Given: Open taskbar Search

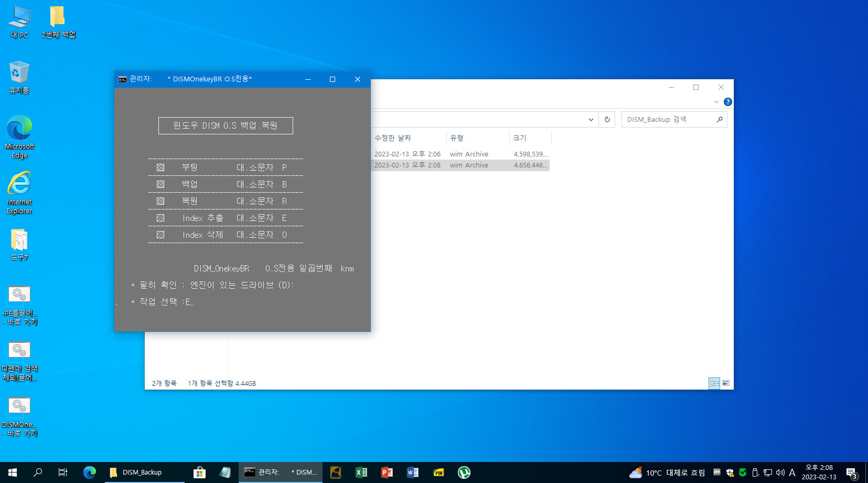Looking at the screenshot, I should (x=38, y=472).
